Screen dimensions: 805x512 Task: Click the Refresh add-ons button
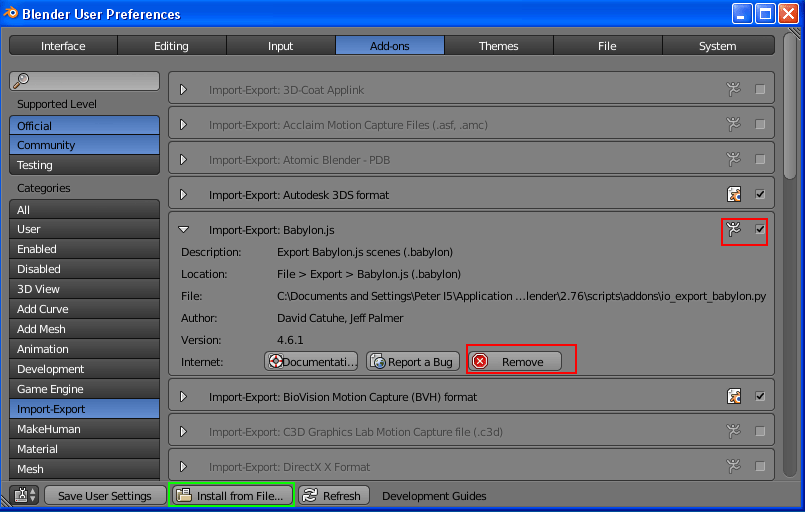click(334, 495)
